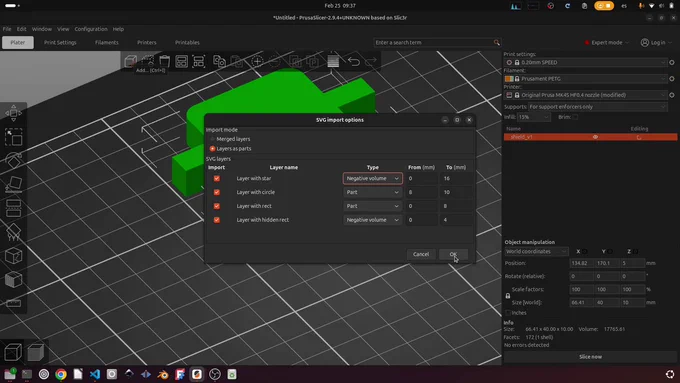Open World coordinates dropdown

click(536, 252)
